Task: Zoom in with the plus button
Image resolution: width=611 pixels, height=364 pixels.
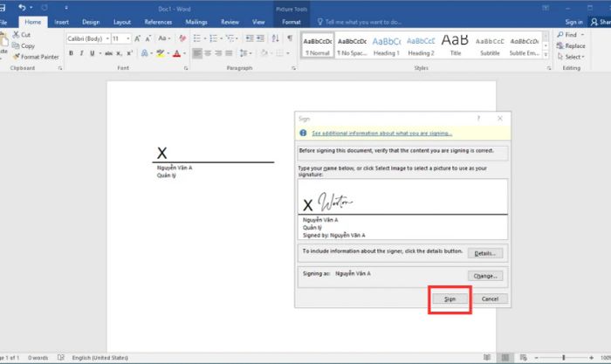Action: [x=592, y=357]
